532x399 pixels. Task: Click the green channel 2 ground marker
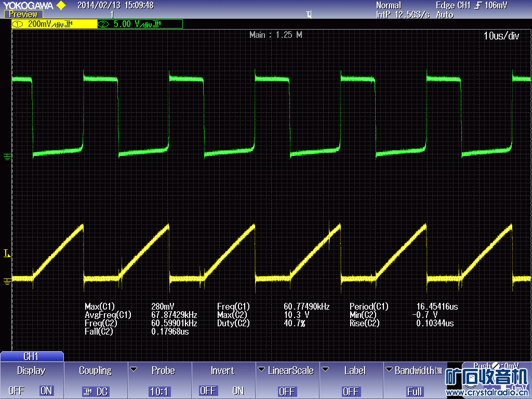click(x=7, y=156)
